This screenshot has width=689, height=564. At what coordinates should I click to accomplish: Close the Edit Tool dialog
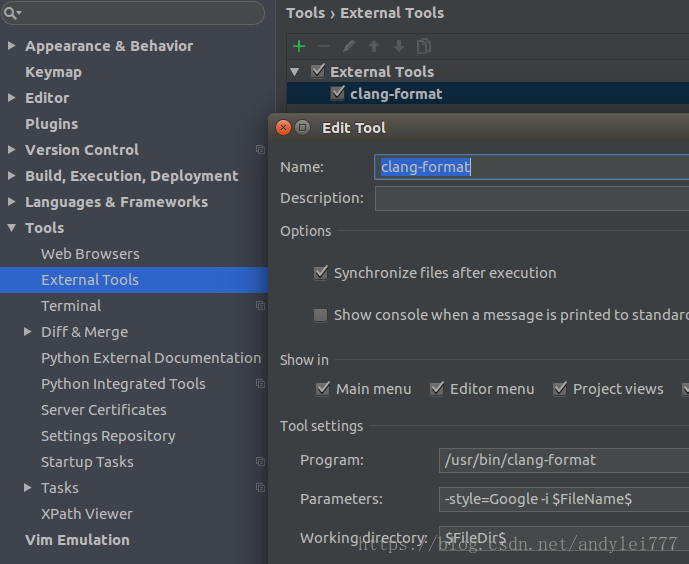click(x=283, y=128)
